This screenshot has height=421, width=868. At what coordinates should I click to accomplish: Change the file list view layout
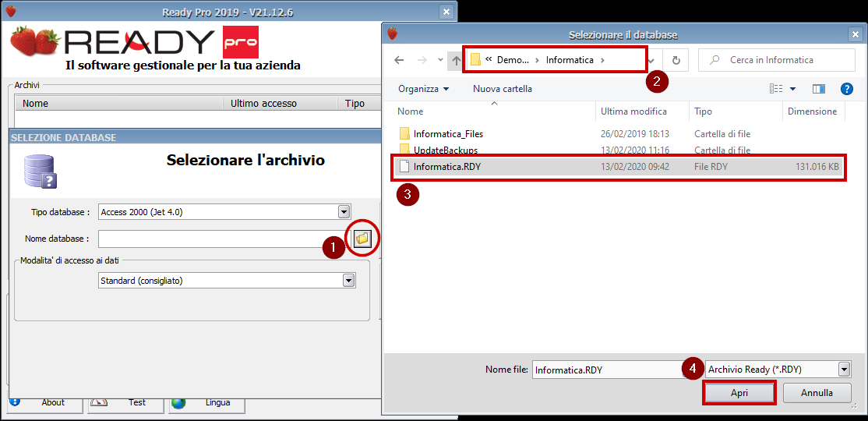click(x=775, y=89)
